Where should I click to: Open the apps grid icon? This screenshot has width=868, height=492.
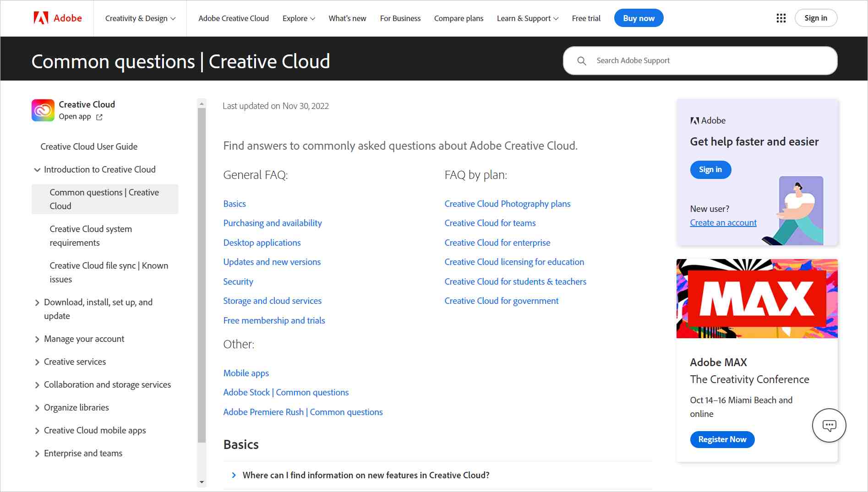781,18
